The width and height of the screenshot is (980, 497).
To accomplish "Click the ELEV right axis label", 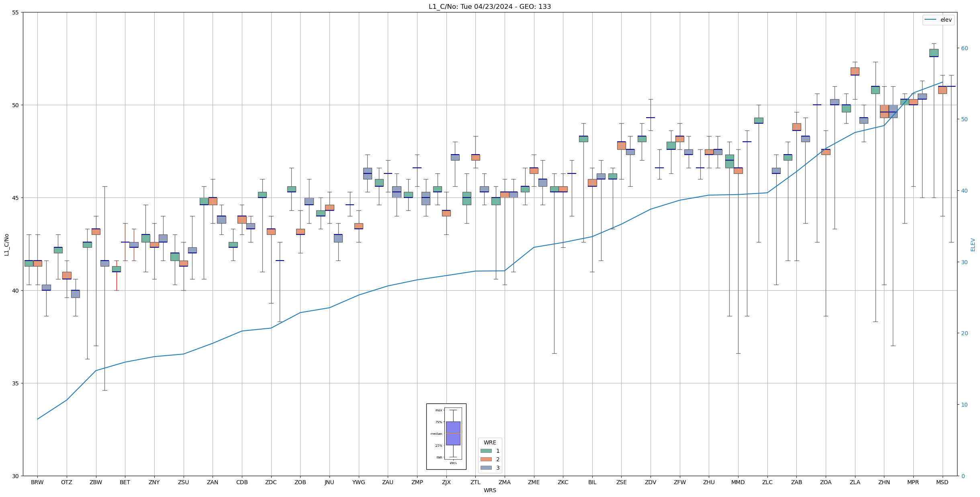I will 973,244.
